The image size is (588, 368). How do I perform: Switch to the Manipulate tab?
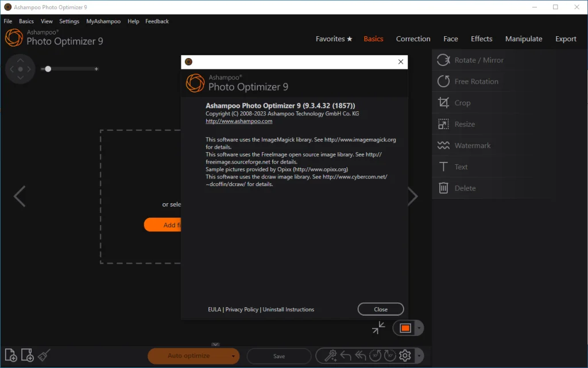coord(524,38)
